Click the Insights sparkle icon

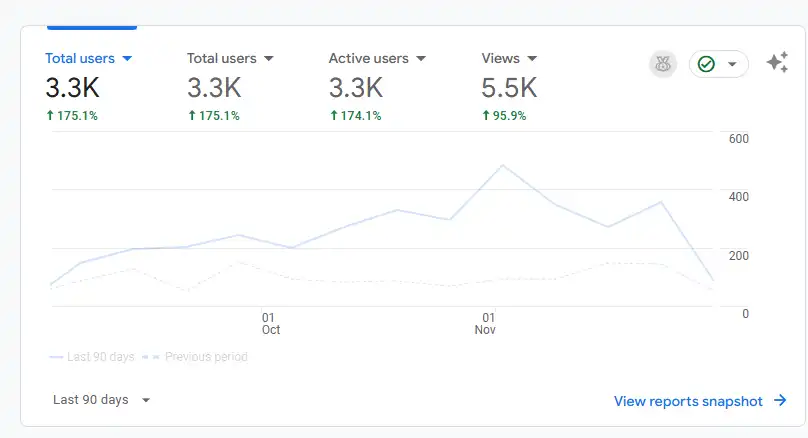coord(777,63)
